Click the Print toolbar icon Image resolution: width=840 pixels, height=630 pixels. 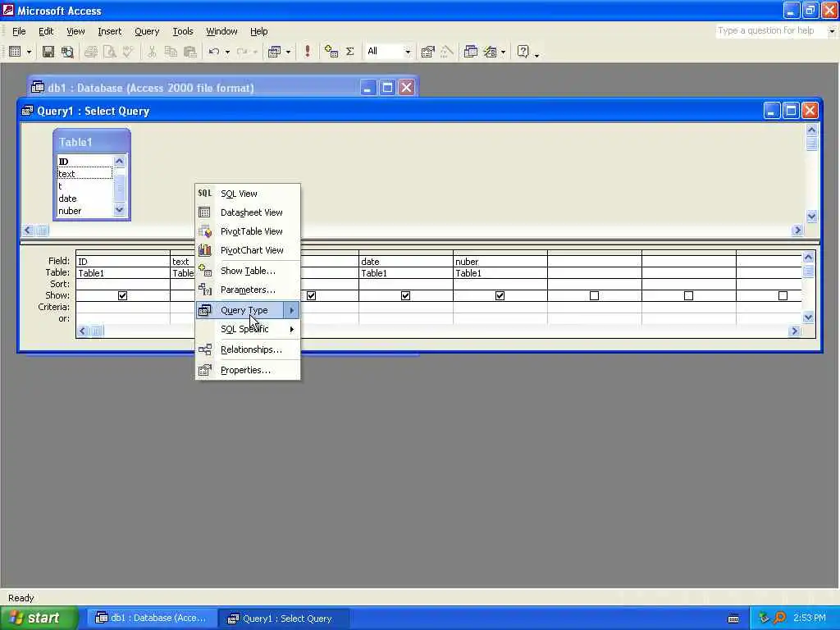click(x=90, y=52)
